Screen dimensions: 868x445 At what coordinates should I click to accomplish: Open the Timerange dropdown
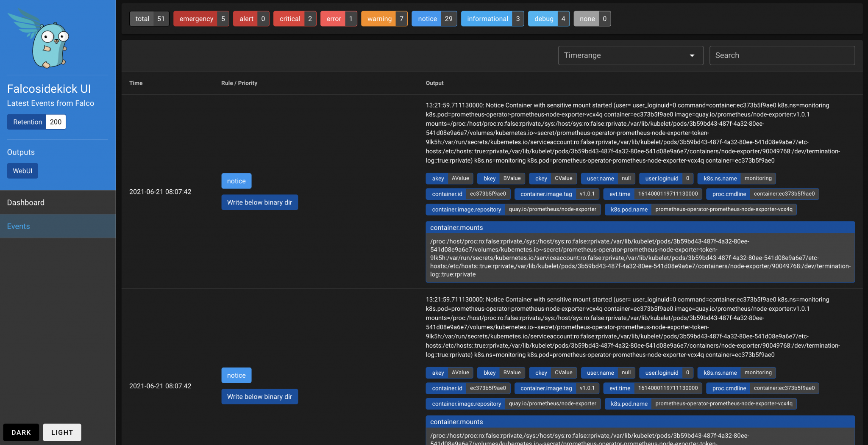pyautogui.click(x=630, y=55)
